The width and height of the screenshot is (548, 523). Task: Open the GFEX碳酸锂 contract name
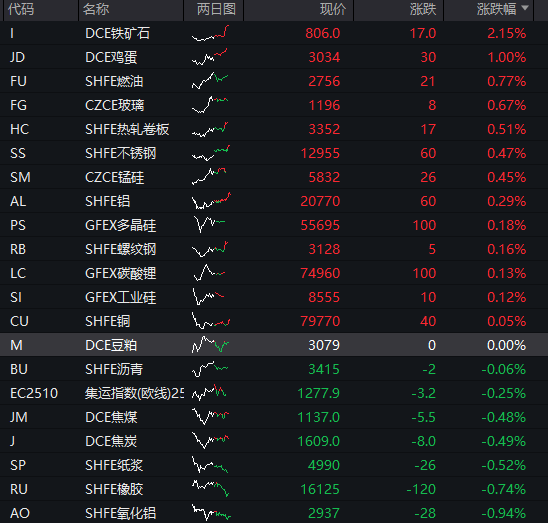(121, 273)
